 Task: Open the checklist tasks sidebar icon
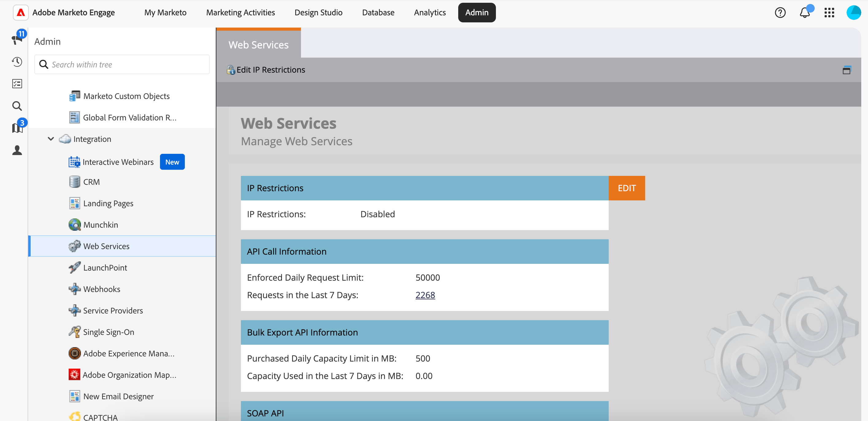tap(17, 84)
